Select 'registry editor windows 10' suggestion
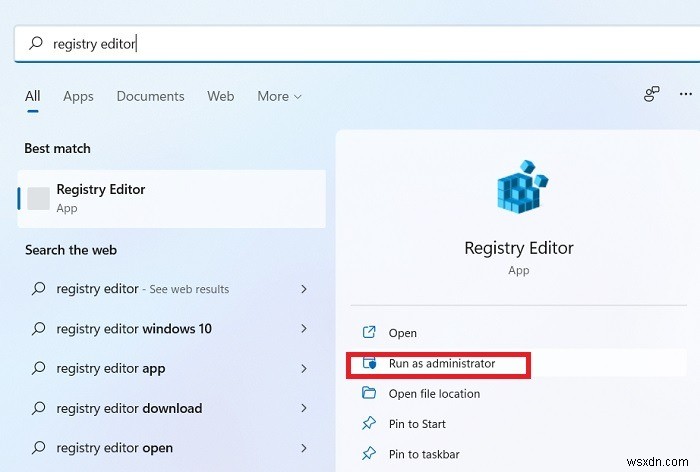This screenshot has width=700, height=472. click(171, 329)
